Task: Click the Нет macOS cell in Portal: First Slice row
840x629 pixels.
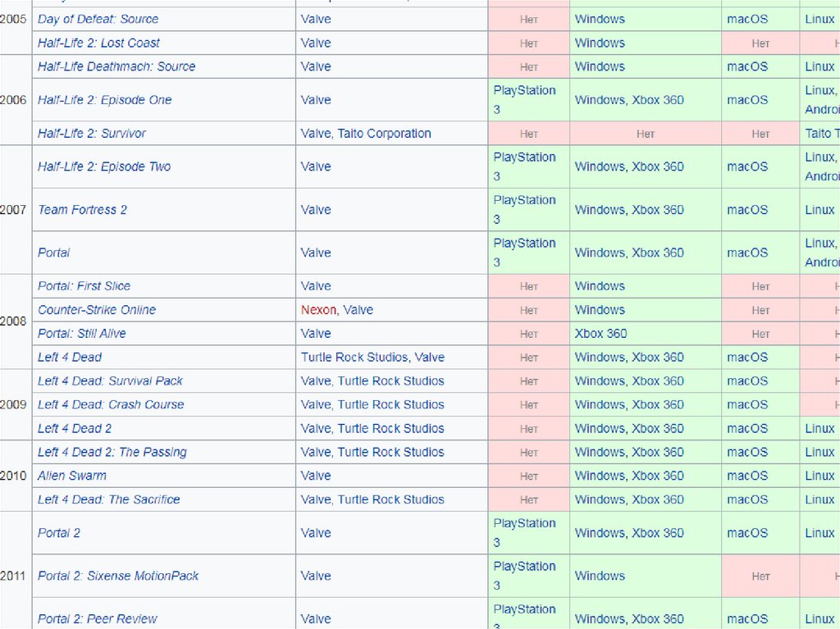Action: (x=760, y=286)
